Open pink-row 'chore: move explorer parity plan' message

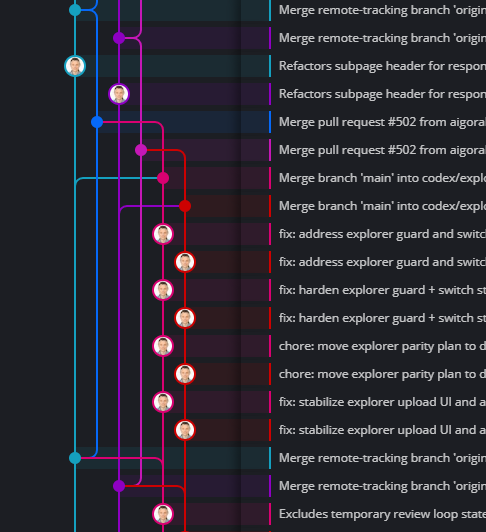(382, 346)
